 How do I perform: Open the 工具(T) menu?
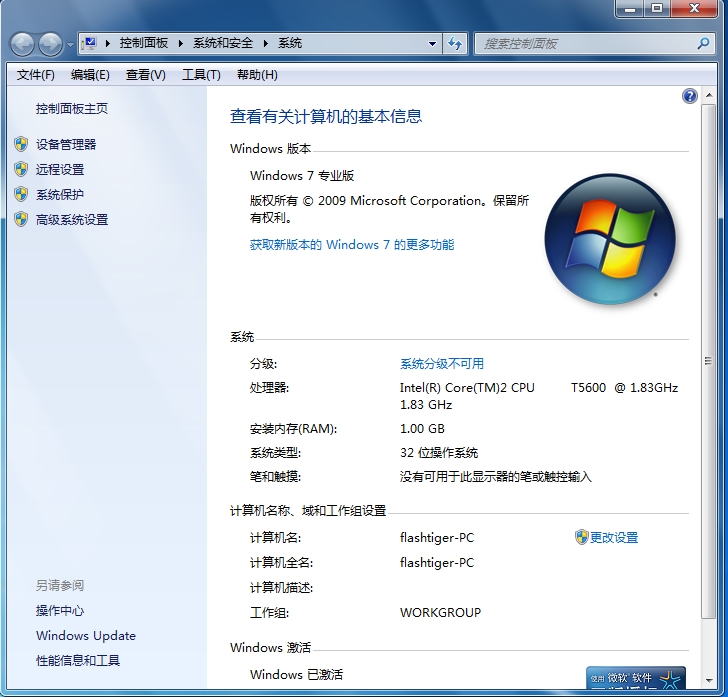tap(201, 75)
